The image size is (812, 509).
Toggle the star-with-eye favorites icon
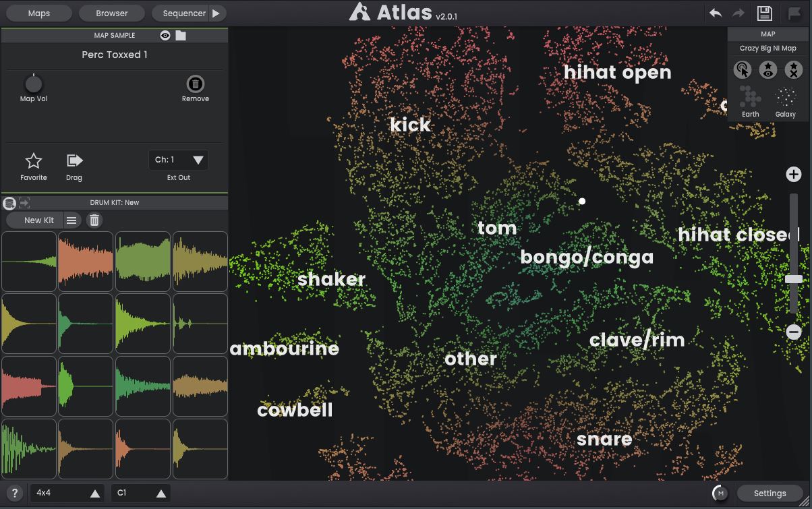point(767,69)
